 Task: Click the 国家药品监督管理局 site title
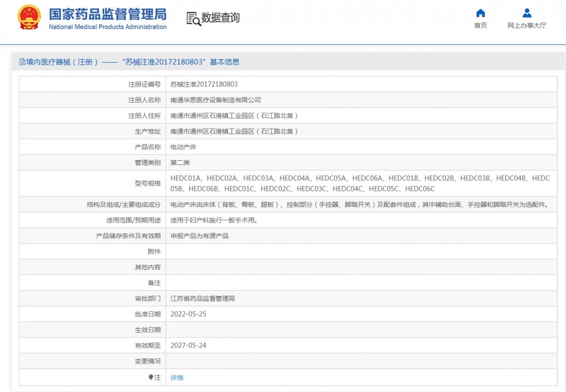[x=108, y=13]
